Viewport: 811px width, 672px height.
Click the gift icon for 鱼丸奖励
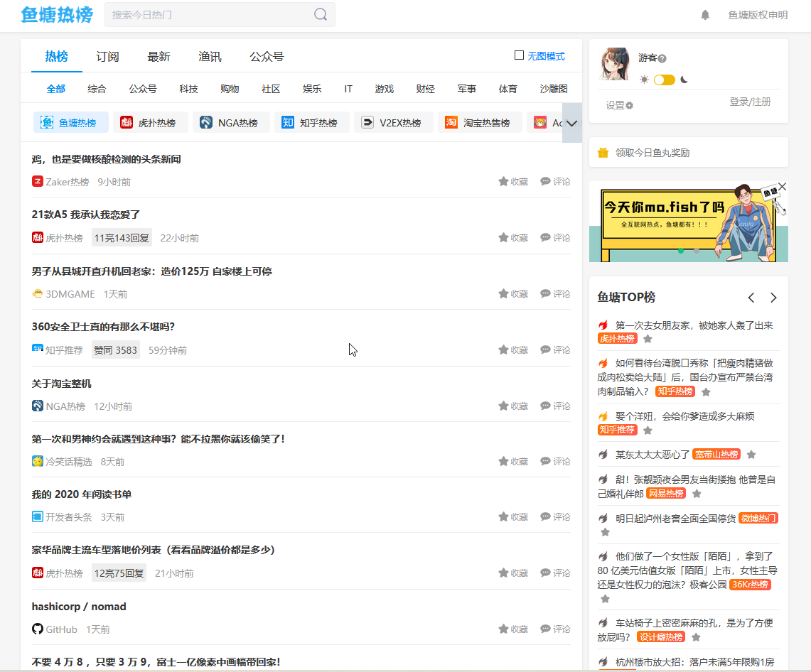click(603, 153)
